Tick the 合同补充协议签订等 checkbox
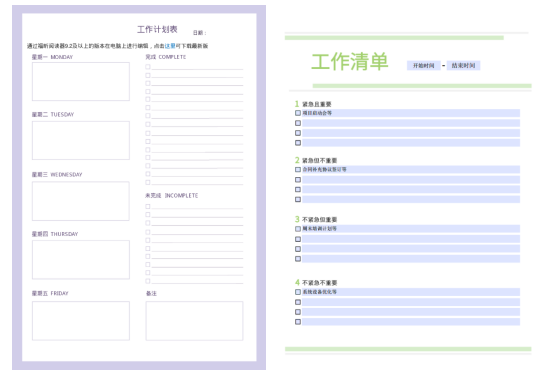This screenshot has height=373, width=555. tap(298, 170)
